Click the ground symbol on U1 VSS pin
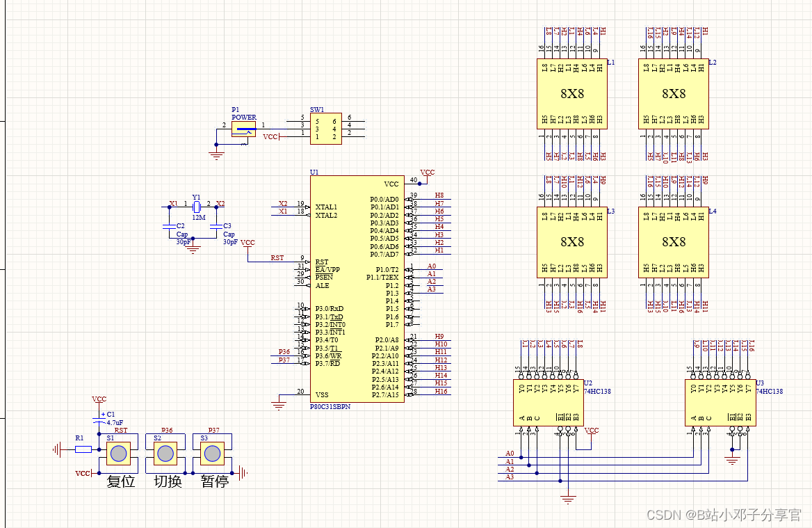 click(x=279, y=405)
